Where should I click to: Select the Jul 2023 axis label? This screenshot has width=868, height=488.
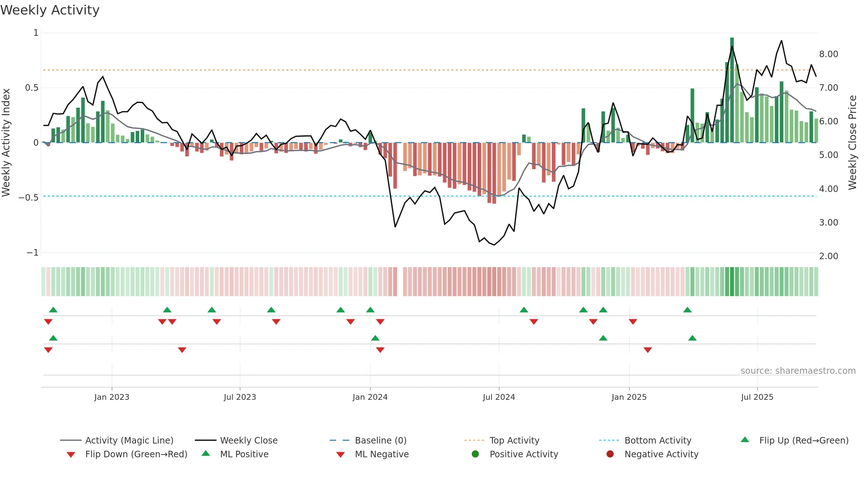(240, 397)
